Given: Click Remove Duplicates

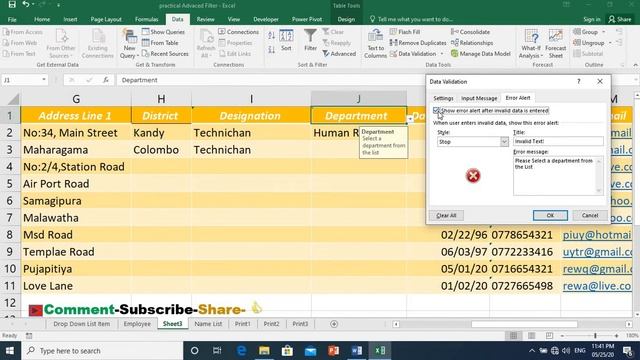Looking at the screenshot, I should (x=418, y=42).
